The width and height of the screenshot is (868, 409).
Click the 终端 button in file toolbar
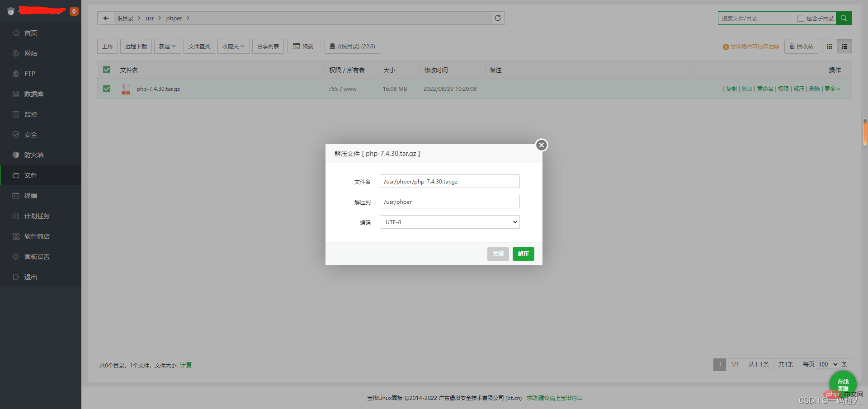click(303, 46)
